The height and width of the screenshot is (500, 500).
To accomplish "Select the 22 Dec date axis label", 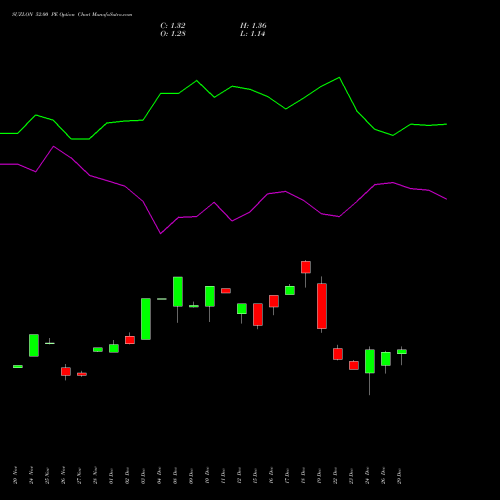I will click(335, 476).
